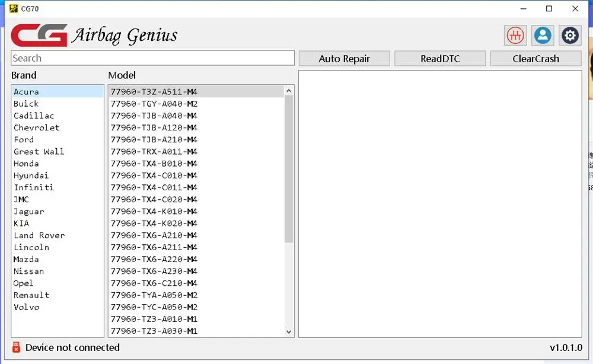593x364 pixels.
Task: Select model 77960-TJB-A210-M4
Action: point(196,139)
